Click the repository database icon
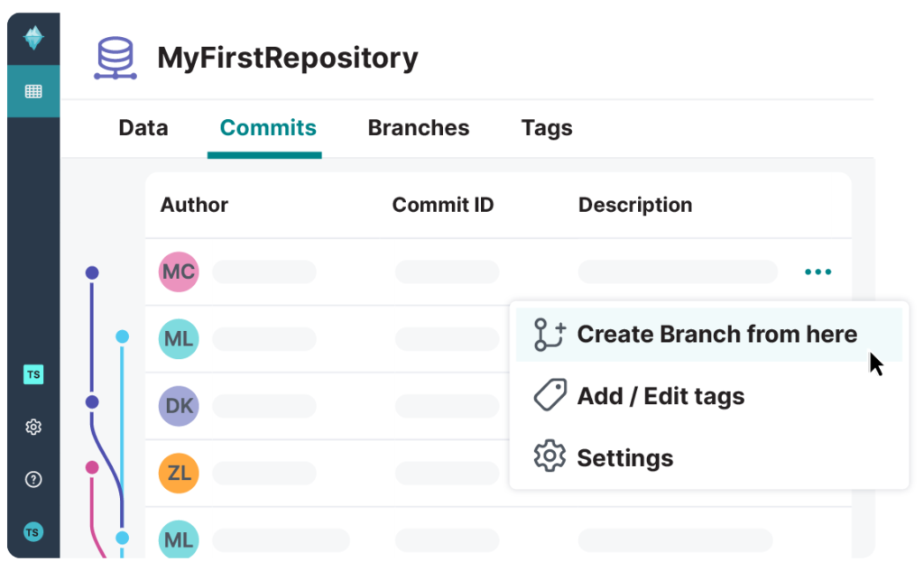924x571 pixels. point(115,59)
